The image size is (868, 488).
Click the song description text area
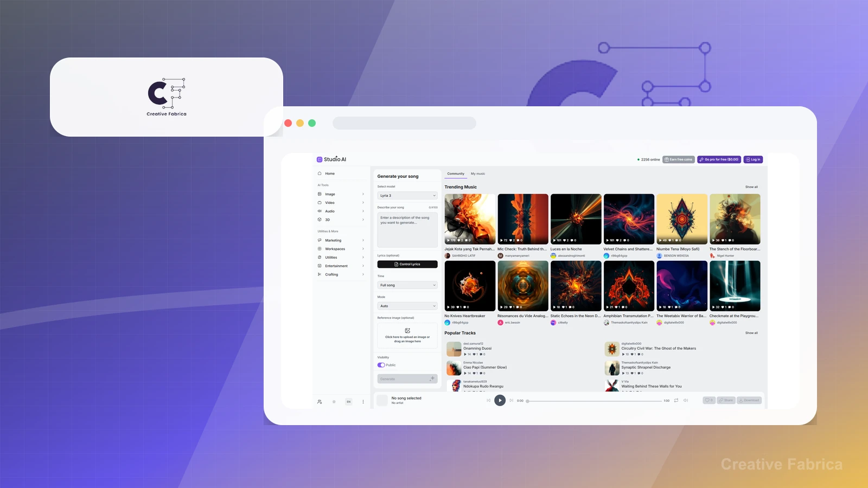[x=407, y=229]
